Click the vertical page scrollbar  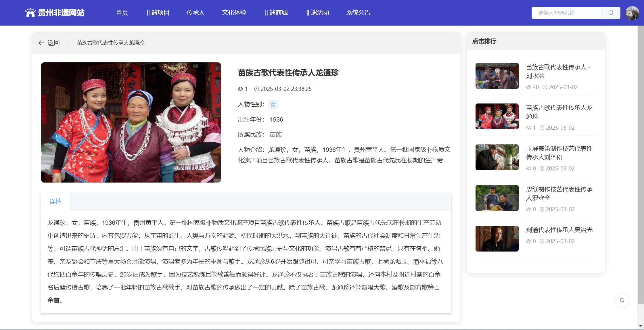(x=640, y=164)
